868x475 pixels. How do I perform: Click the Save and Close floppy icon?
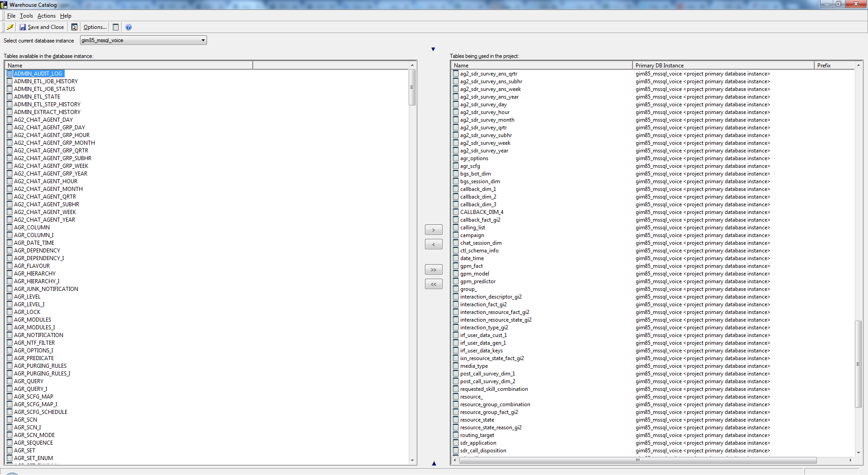point(23,27)
